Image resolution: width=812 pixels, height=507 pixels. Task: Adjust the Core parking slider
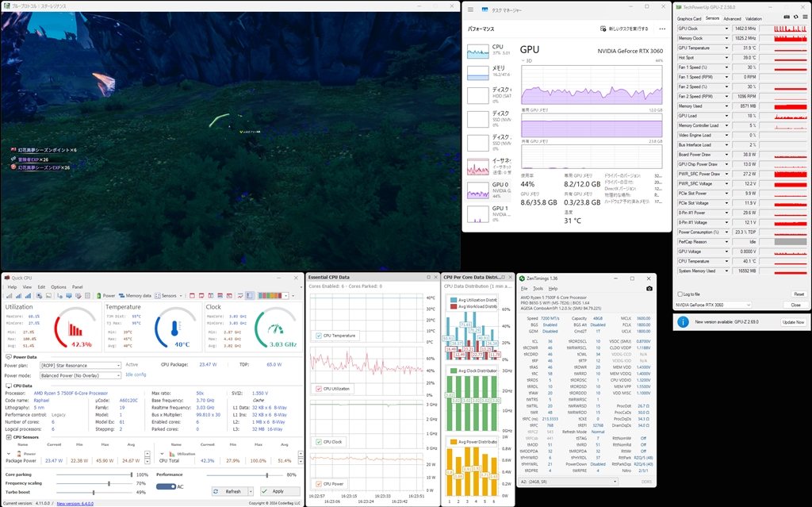94,474
